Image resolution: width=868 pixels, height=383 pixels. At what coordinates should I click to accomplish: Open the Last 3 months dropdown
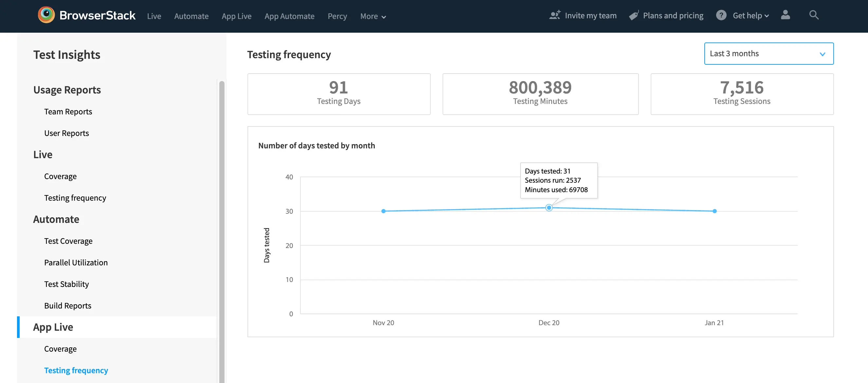[x=768, y=54]
